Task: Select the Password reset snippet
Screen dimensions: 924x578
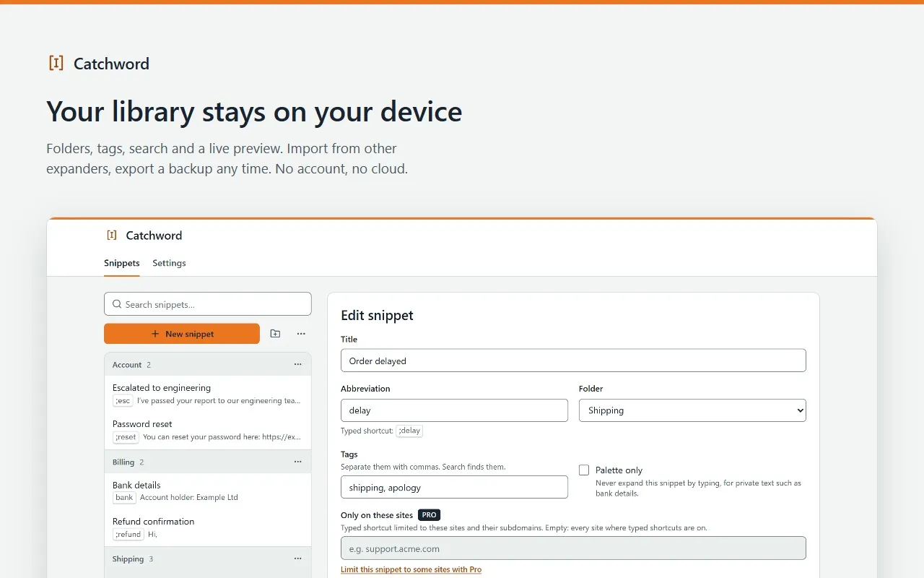Action: pyautogui.click(x=208, y=430)
